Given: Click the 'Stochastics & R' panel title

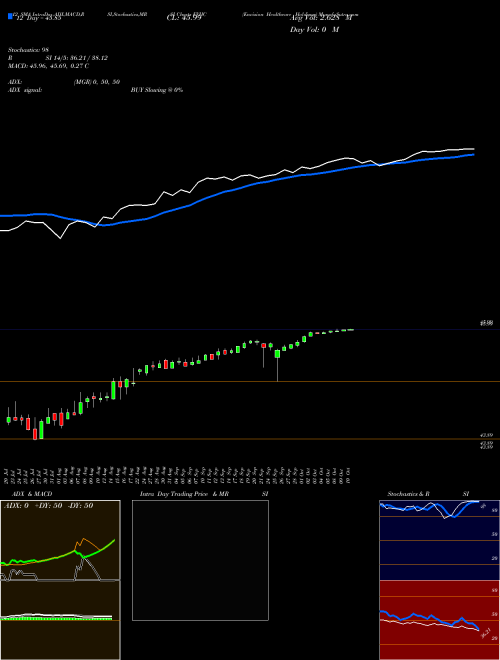Looking at the screenshot, I should click(408, 494).
